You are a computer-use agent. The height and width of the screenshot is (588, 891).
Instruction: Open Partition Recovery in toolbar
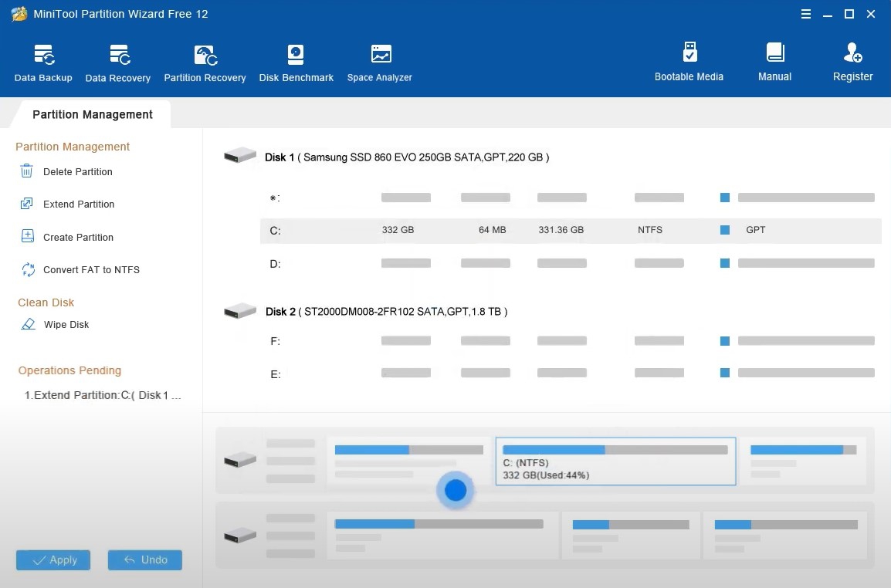tap(205, 63)
